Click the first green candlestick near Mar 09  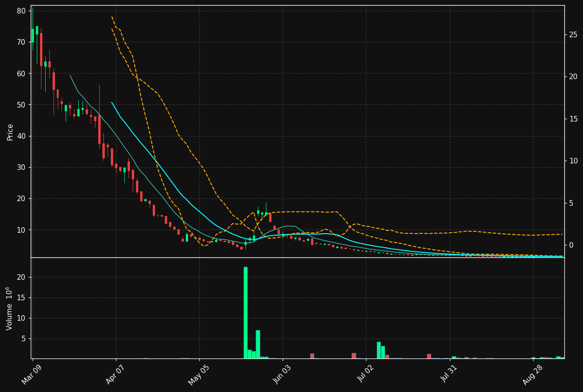(33, 35)
